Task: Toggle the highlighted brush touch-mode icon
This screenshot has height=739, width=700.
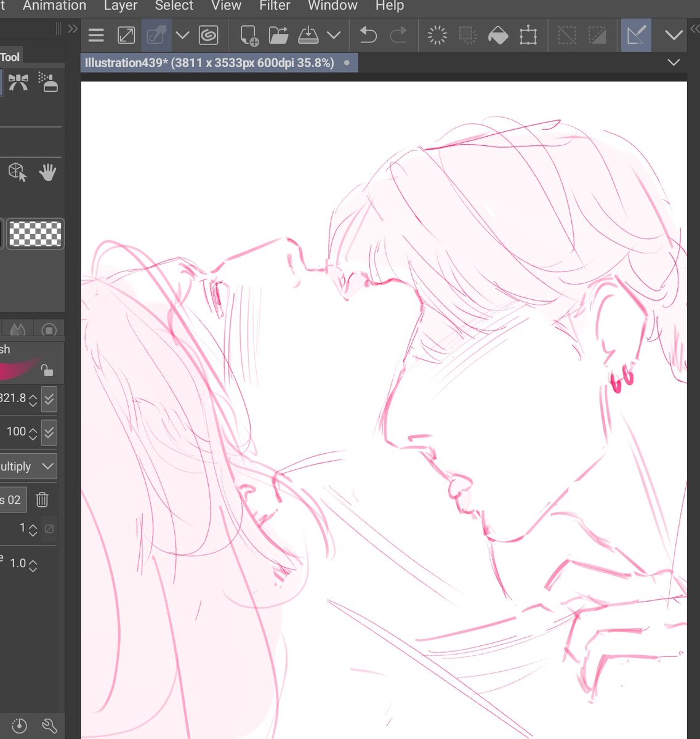Action: click(156, 35)
